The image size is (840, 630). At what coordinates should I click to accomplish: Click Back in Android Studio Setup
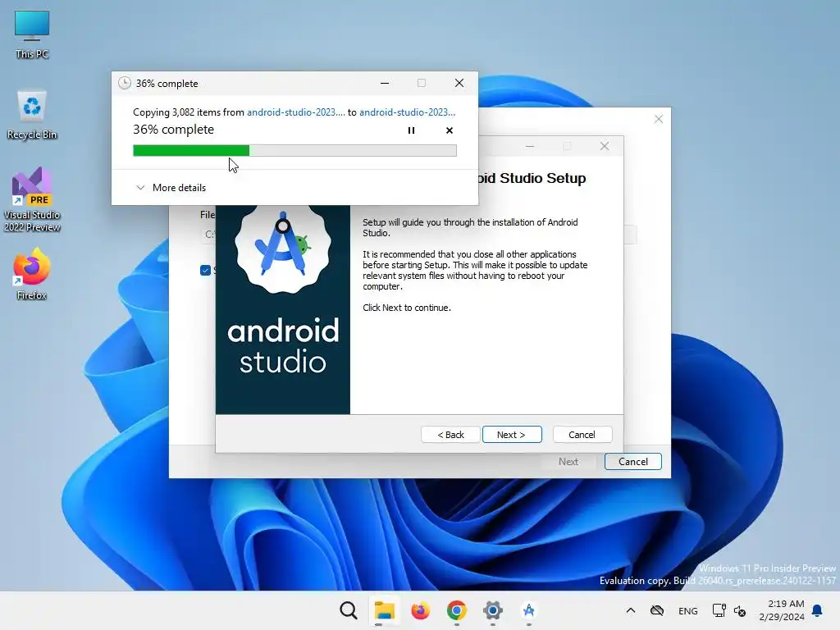(450, 435)
